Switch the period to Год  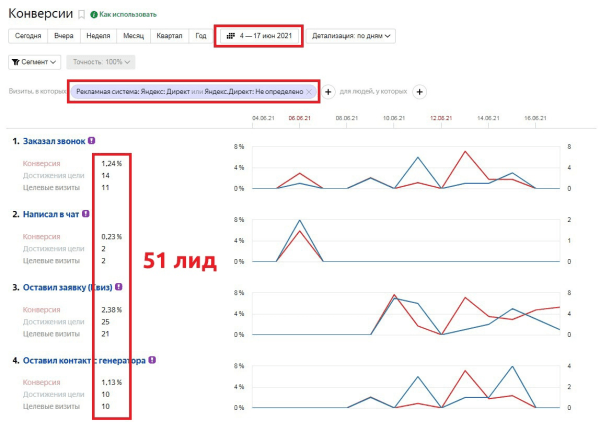pos(201,36)
